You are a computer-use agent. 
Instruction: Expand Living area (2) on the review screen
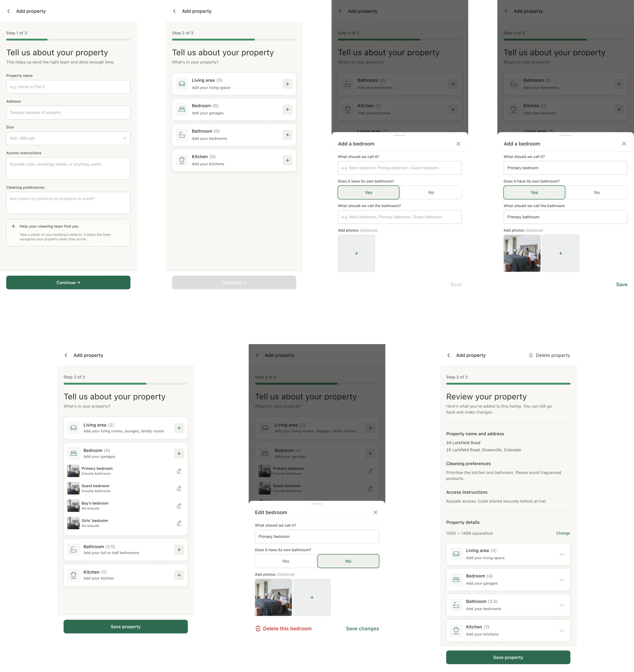coord(562,554)
